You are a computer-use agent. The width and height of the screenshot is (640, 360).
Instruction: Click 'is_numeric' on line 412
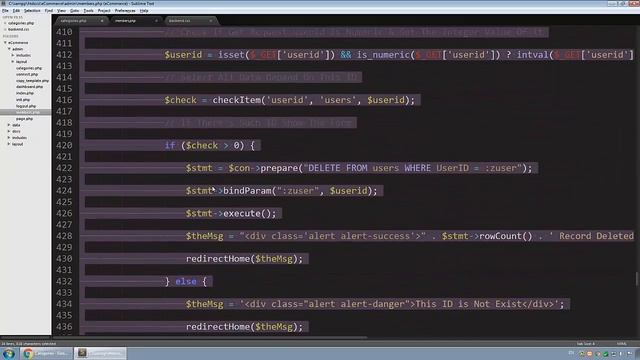coord(383,55)
